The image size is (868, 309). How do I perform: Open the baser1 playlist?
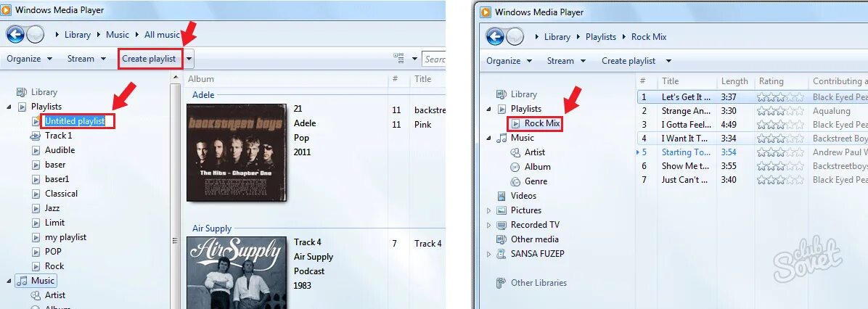[57, 179]
